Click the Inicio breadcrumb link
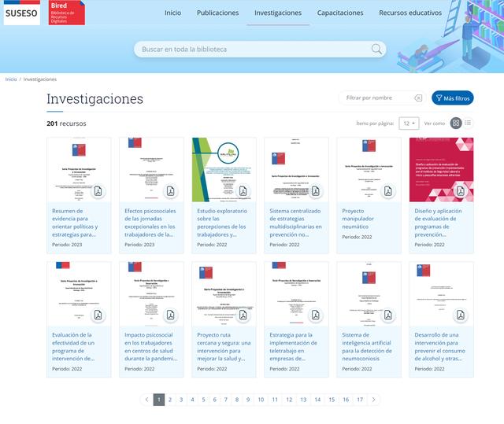504x424 pixels. (11, 79)
